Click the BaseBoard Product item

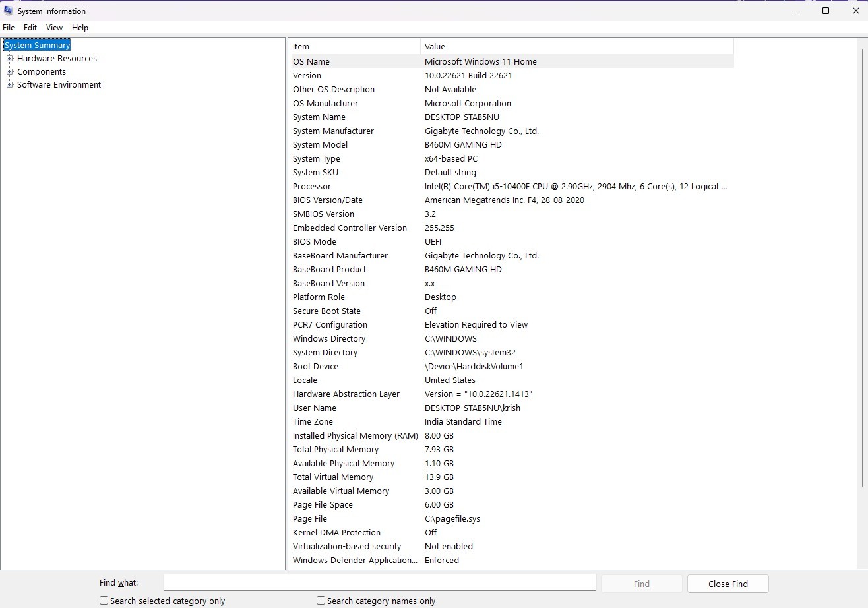tap(329, 270)
